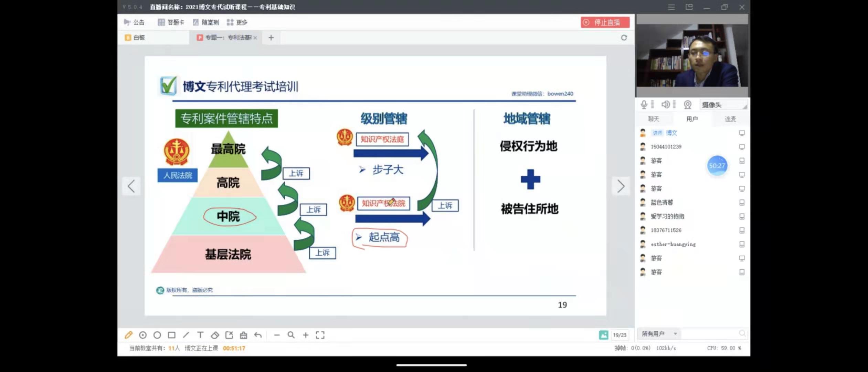Open the 摄像头 dropdown

(723, 105)
